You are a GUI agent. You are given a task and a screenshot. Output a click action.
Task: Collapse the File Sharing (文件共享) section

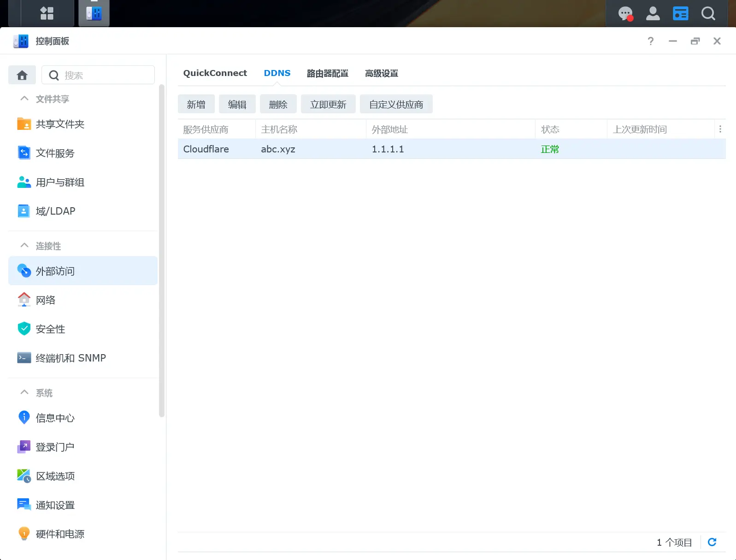[24, 99]
